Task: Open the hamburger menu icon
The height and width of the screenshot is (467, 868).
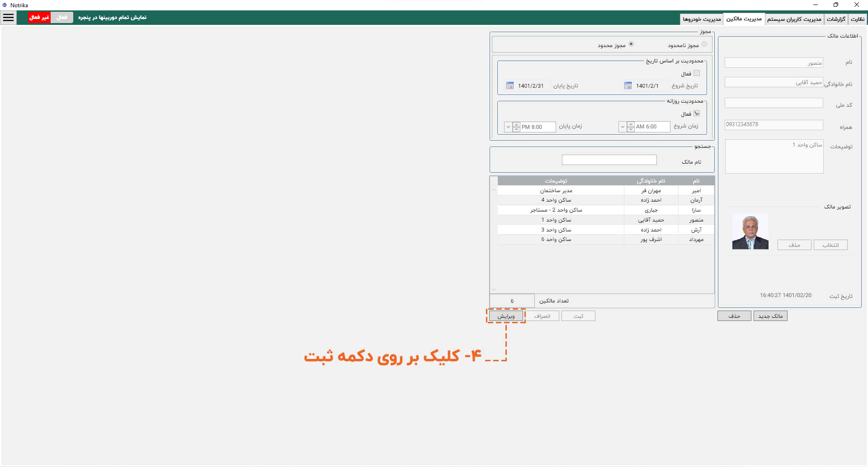Action: coord(9,18)
